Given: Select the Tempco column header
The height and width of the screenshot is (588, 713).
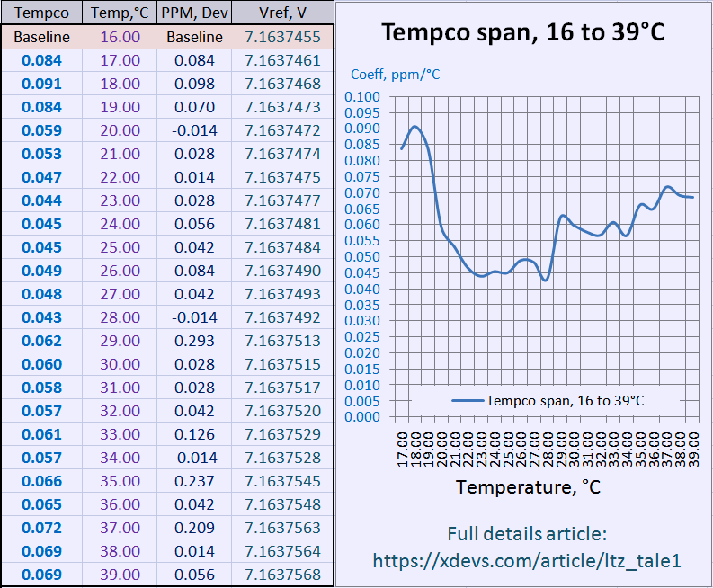Looking at the screenshot, I should pyautogui.click(x=41, y=13).
